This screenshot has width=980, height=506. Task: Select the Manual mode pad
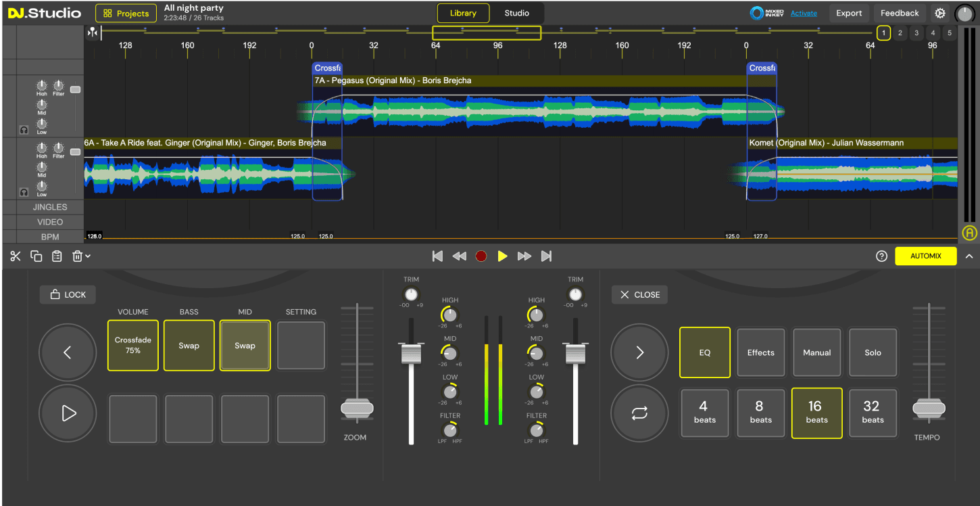[x=817, y=352]
